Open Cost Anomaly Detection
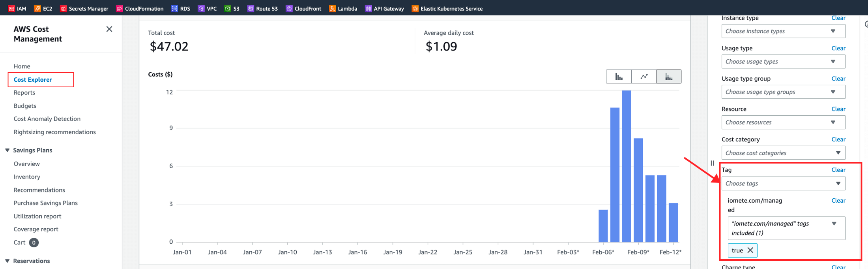The image size is (868, 269). pos(47,119)
